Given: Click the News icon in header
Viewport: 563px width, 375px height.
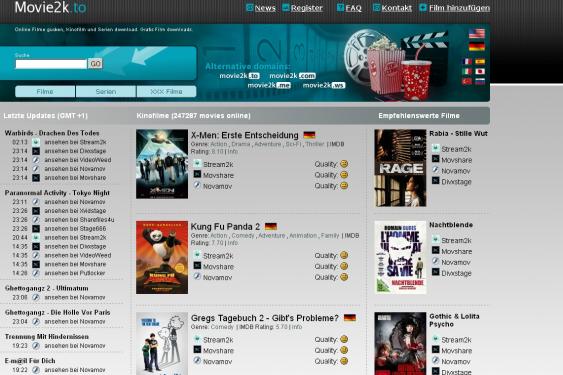Looking at the screenshot, I should tap(250, 7).
